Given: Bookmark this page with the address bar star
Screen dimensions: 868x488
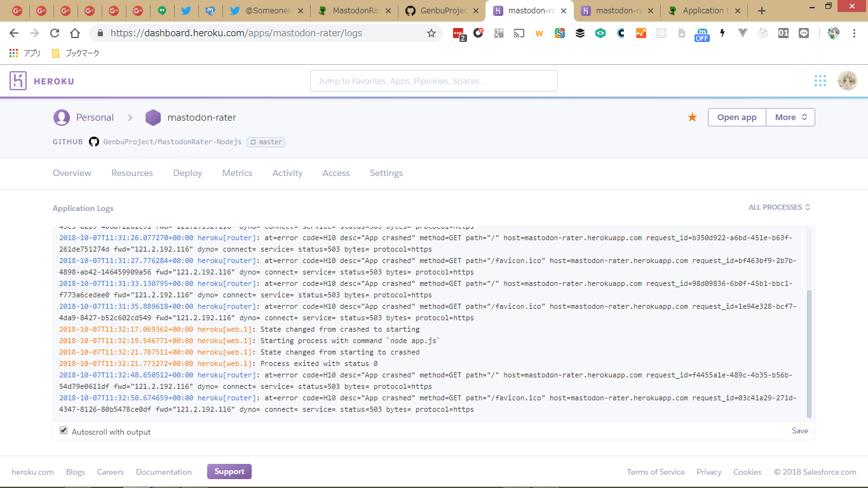Looking at the screenshot, I should 431,33.
